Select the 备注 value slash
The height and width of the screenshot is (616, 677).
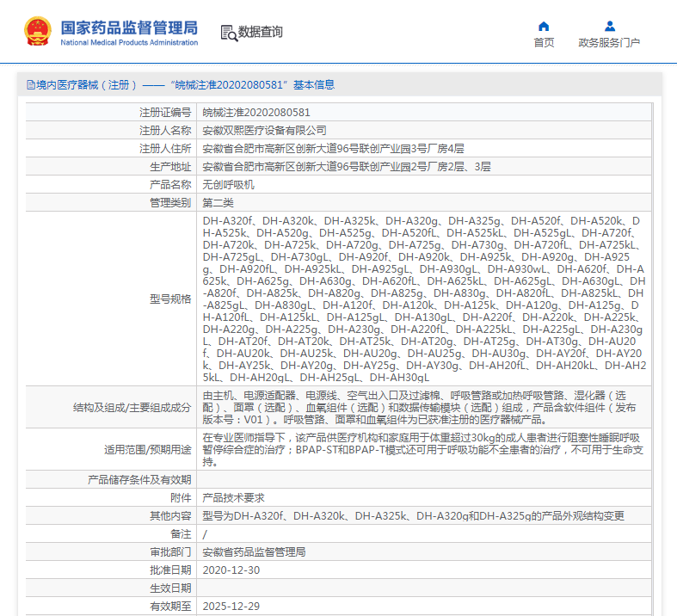point(205,534)
